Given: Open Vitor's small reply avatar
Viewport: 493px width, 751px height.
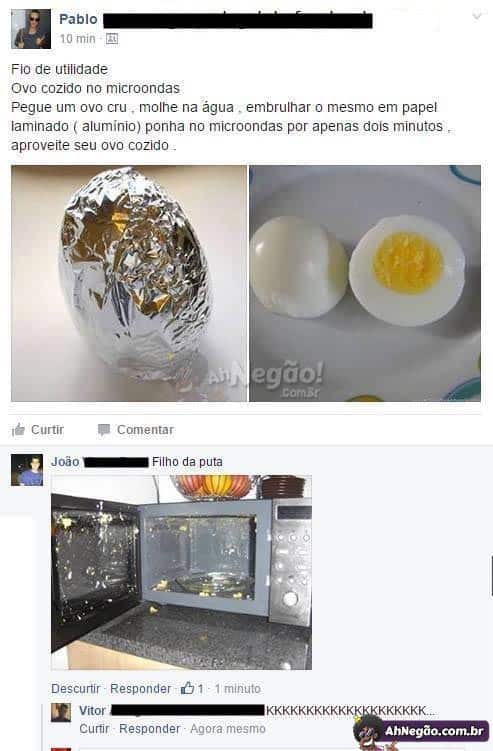Looking at the screenshot, I should tap(61, 713).
